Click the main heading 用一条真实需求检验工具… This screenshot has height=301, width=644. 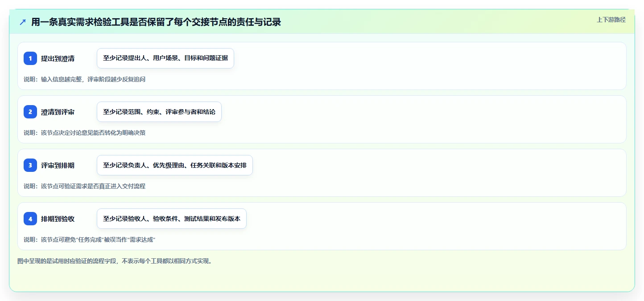(156, 22)
